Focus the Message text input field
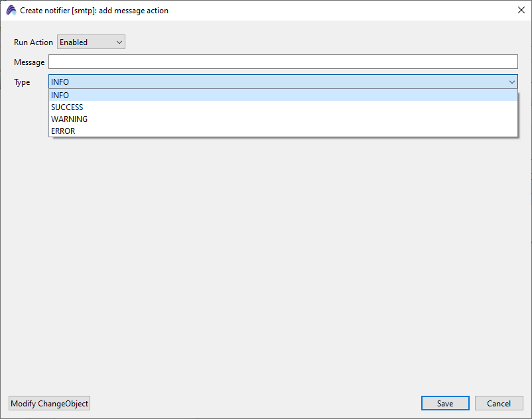The image size is (532, 419). (283, 62)
